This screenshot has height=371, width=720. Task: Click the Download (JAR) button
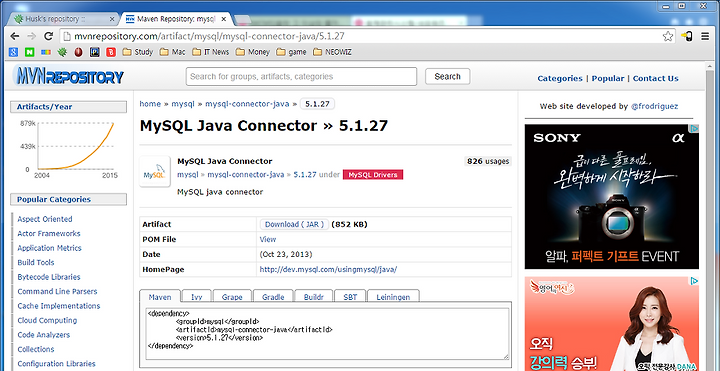[294, 225]
